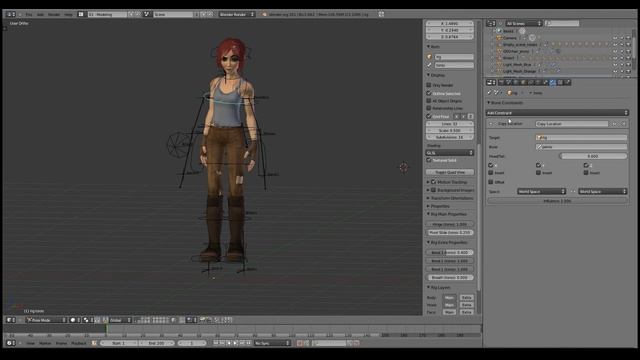The height and width of the screenshot is (360, 640).
Task: Toggle the Offset checkbox
Action: [491, 182]
